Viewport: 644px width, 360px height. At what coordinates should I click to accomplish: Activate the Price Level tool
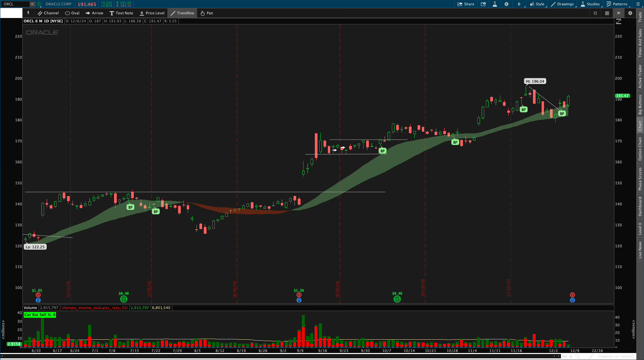click(152, 13)
